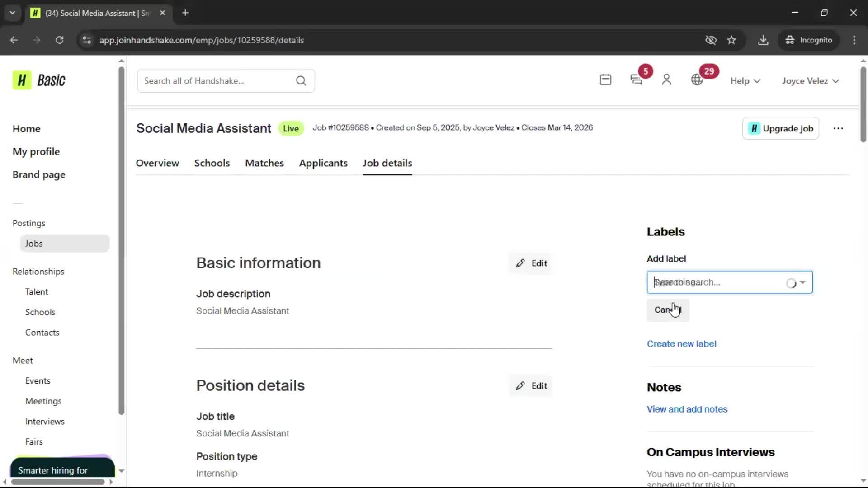
Task: Click the browser back arrow
Action: tap(14, 40)
